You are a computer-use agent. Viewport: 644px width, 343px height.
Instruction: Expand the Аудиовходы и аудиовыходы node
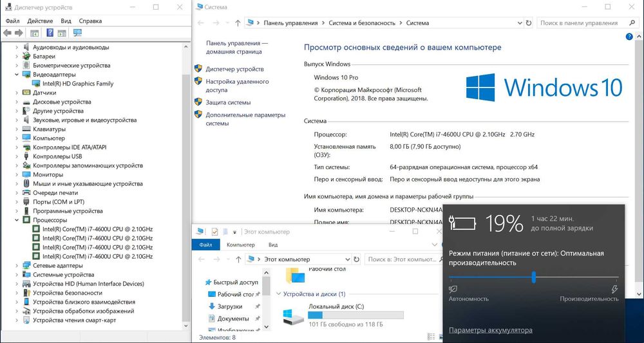pos(17,47)
